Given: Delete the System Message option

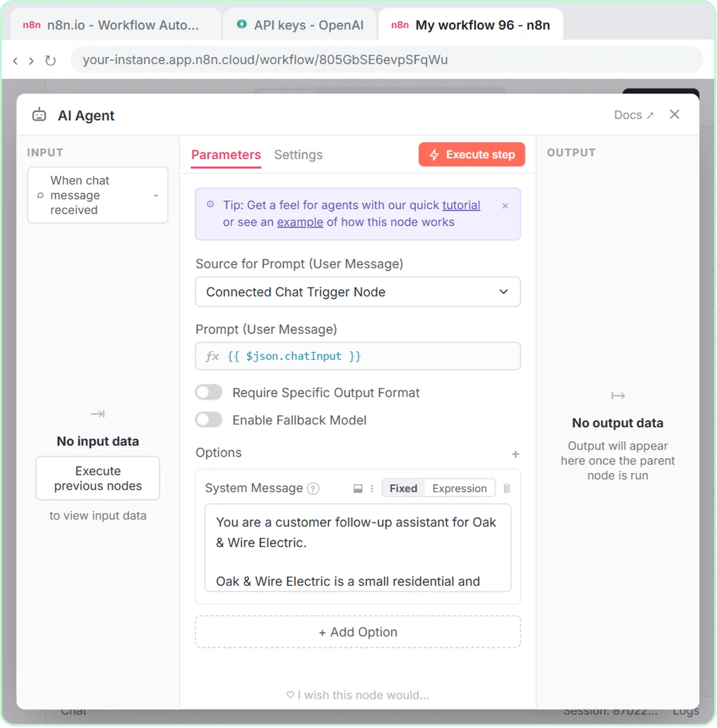Looking at the screenshot, I should [507, 488].
